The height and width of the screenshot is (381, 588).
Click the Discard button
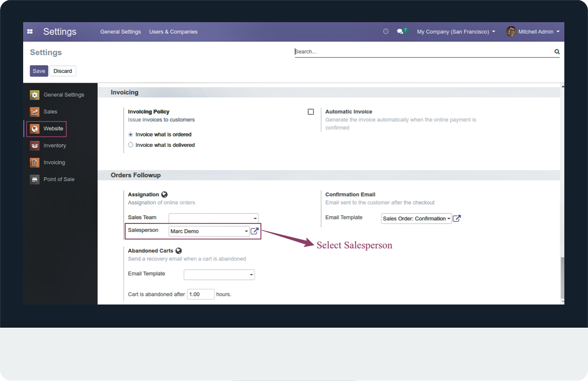coord(62,71)
